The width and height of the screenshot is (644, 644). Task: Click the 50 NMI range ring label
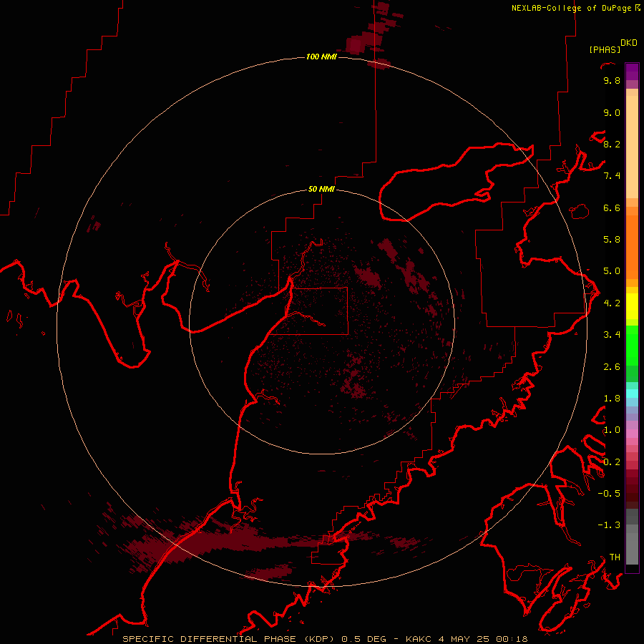(x=321, y=189)
